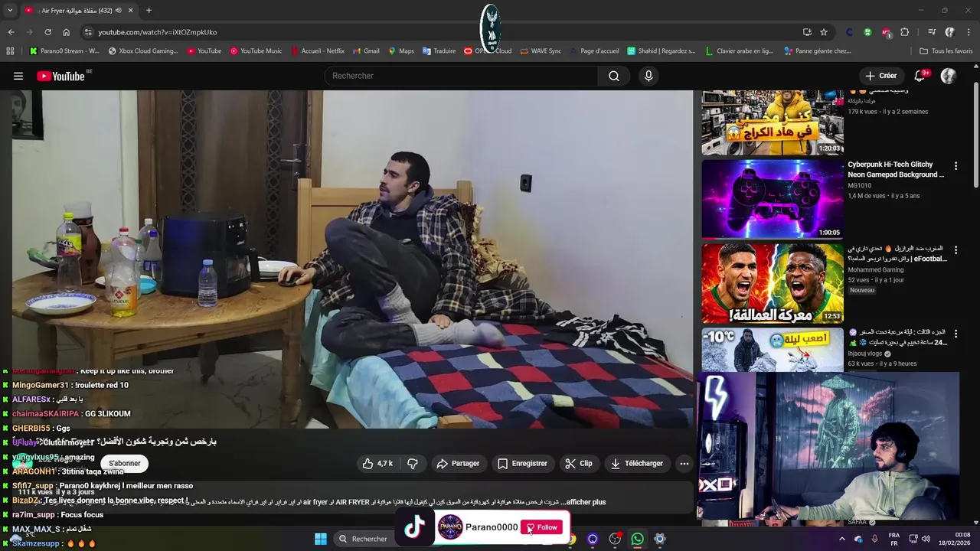Open the Windows Start menu
This screenshot has height=551, width=980.
[x=321, y=539]
